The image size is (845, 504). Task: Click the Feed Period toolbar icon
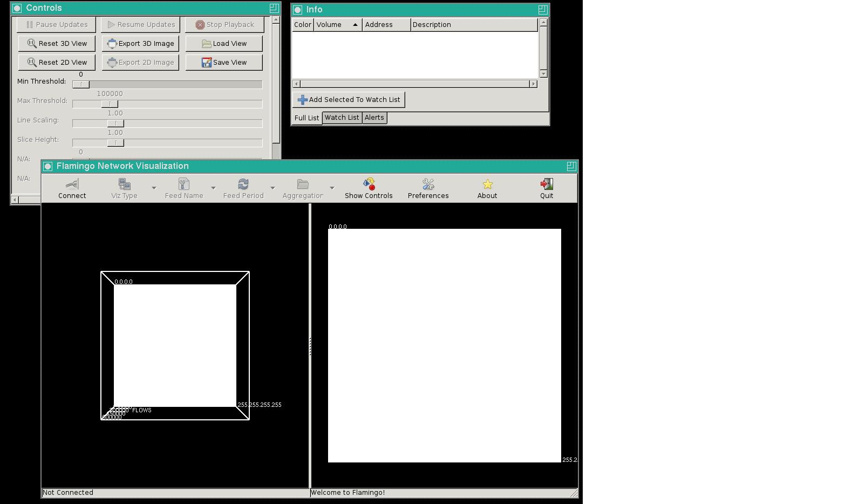pyautogui.click(x=243, y=184)
